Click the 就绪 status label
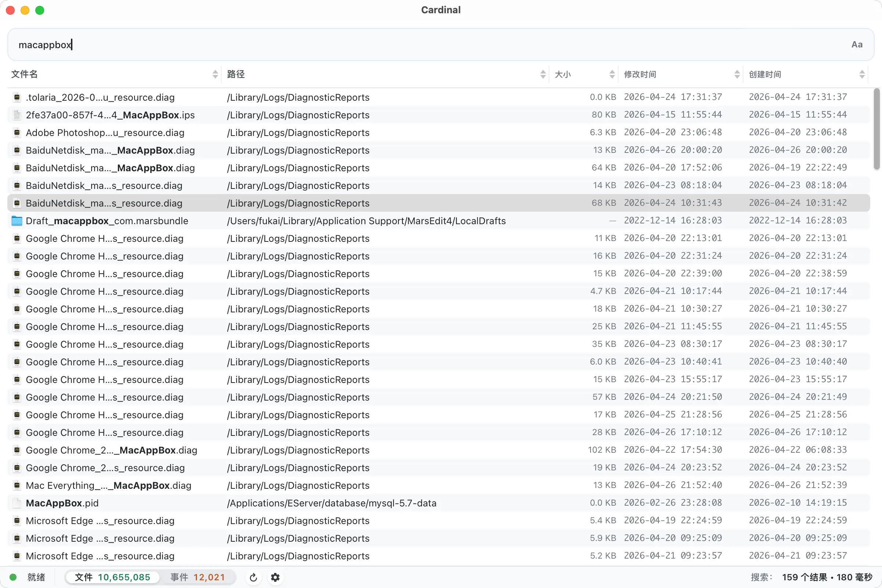 pyautogui.click(x=36, y=577)
